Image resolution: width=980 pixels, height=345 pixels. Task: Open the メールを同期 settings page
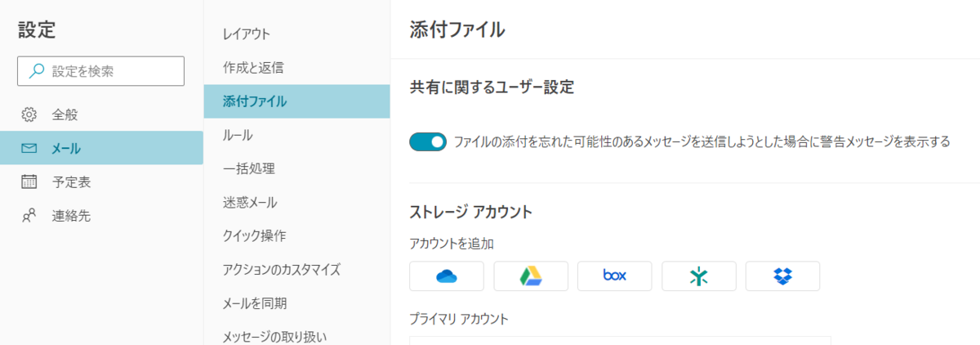tap(296, 302)
